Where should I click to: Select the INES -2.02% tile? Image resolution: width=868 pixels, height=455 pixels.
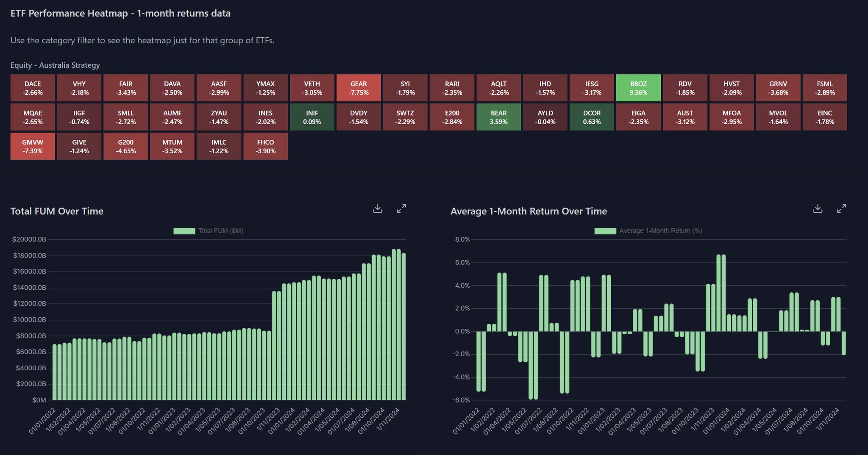click(265, 117)
